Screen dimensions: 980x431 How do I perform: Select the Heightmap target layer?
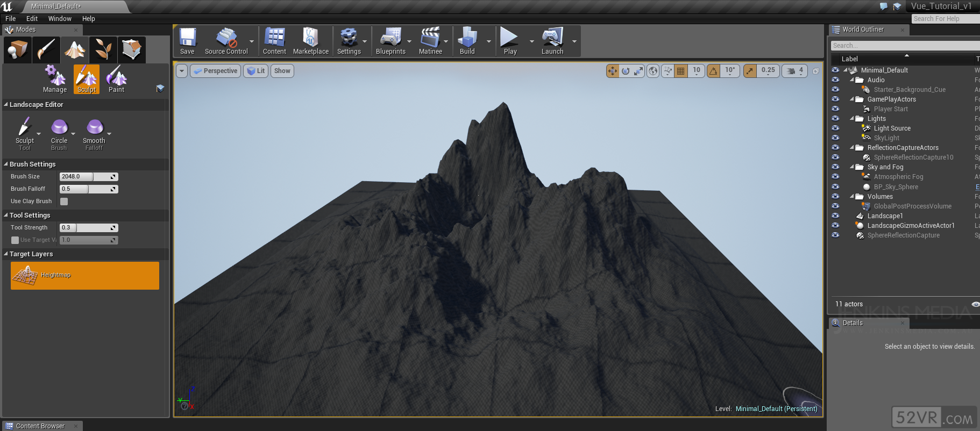pos(85,276)
